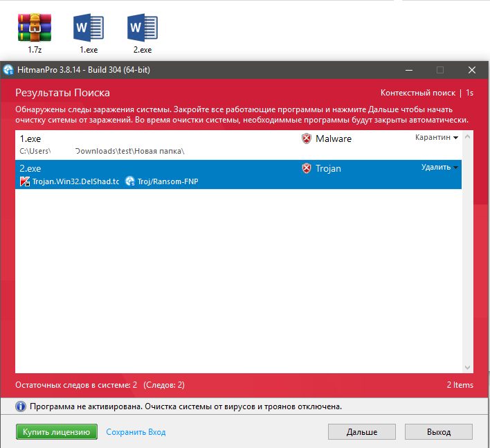Click the scroll down arrow in results list
Screen dimensions: 490x448
(x=467, y=368)
